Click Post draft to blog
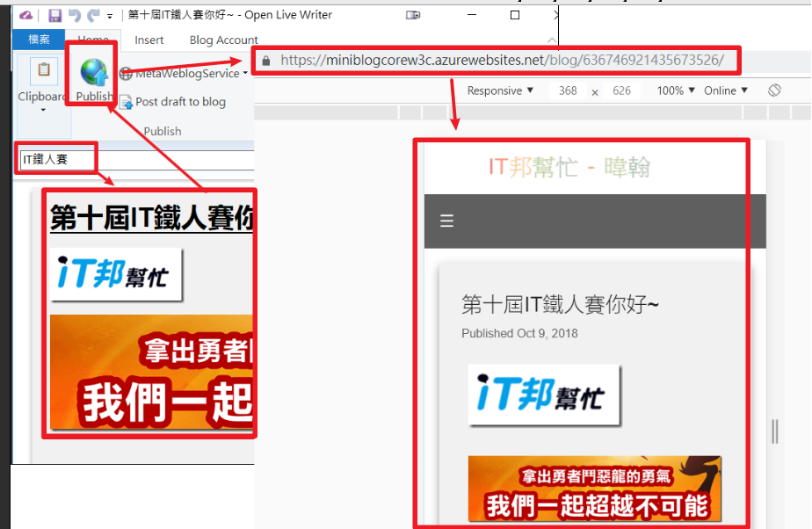 [180, 102]
